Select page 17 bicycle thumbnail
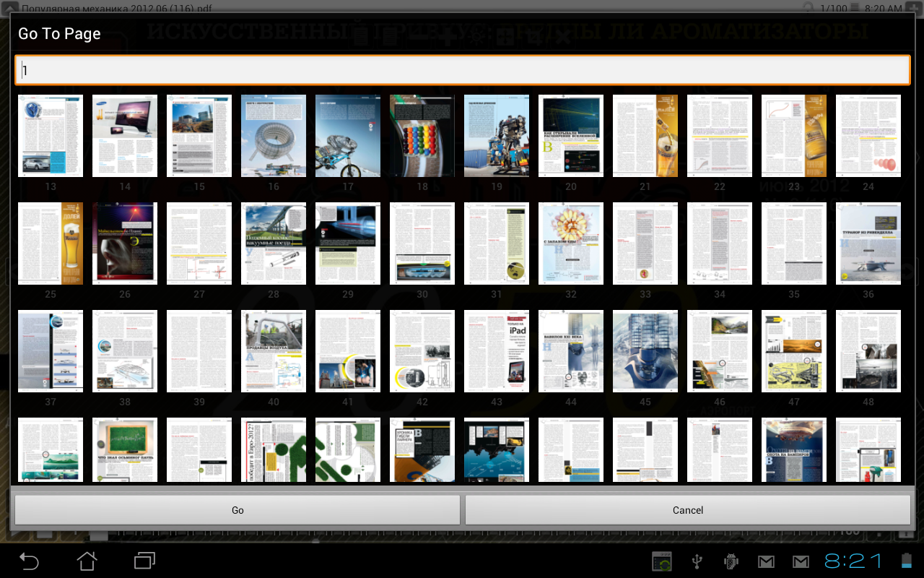 click(x=348, y=136)
